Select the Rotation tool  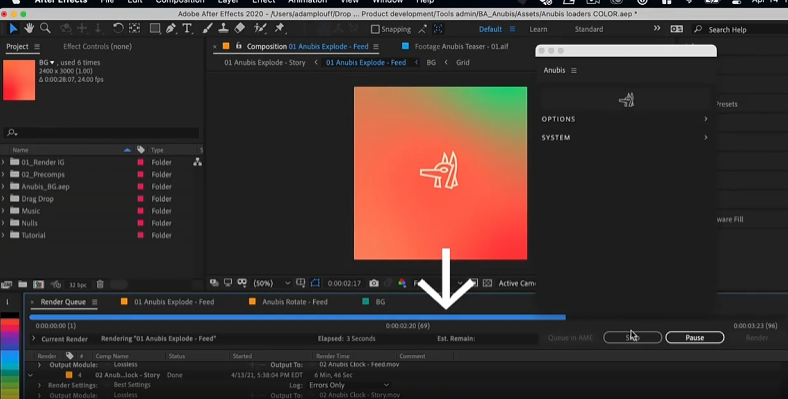click(x=118, y=29)
